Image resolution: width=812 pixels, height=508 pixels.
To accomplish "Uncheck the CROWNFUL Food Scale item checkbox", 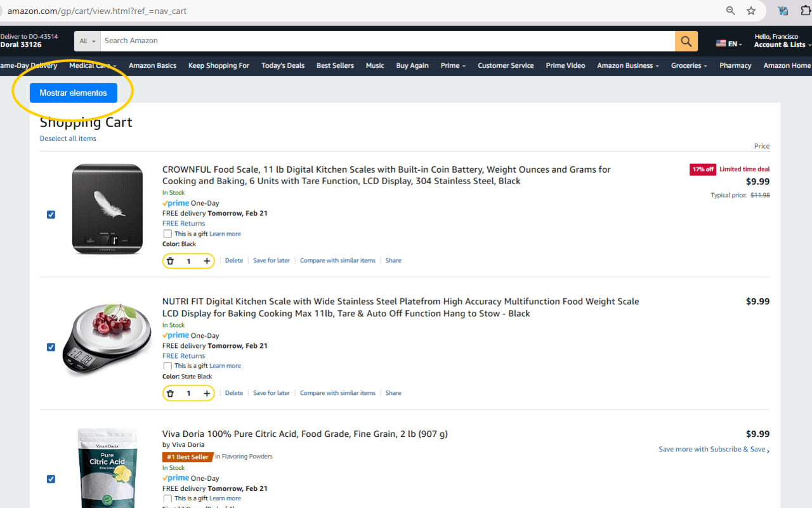I will [51, 215].
